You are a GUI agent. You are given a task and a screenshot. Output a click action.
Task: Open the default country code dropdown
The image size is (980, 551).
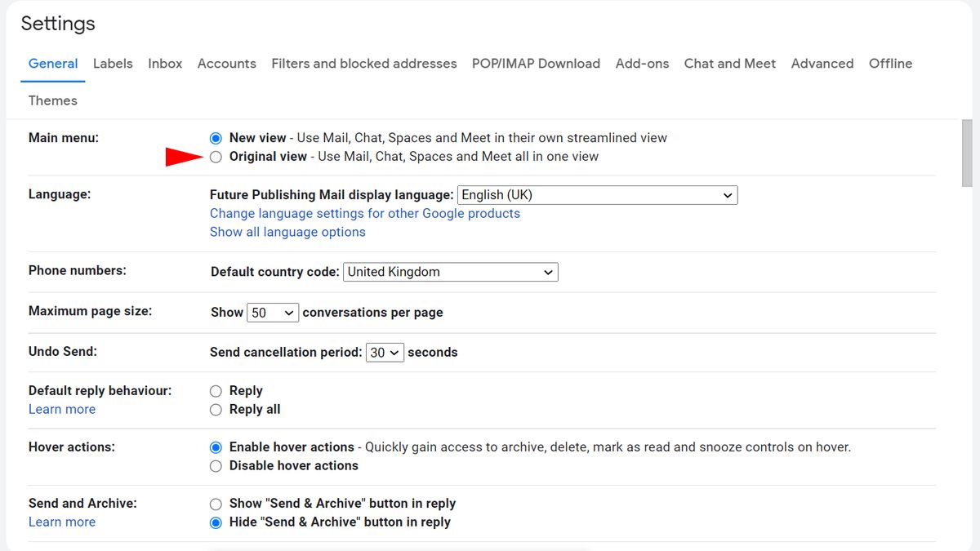click(x=450, y=271)
